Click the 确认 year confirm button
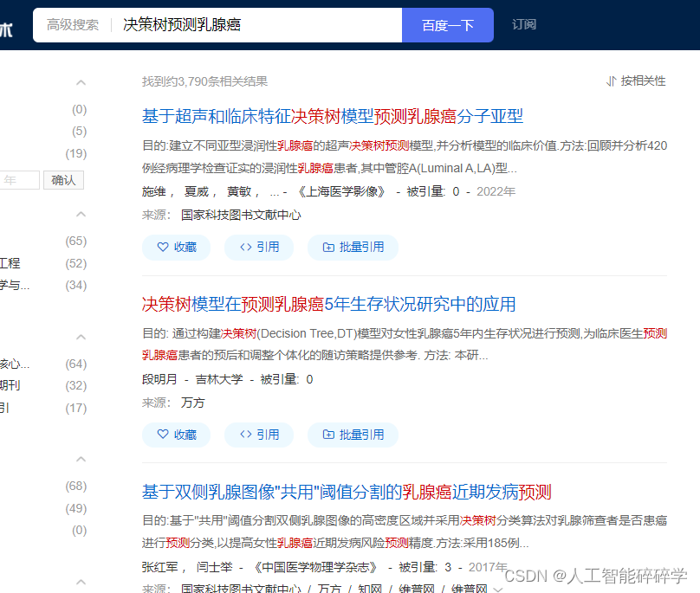 tap(63, 180)
